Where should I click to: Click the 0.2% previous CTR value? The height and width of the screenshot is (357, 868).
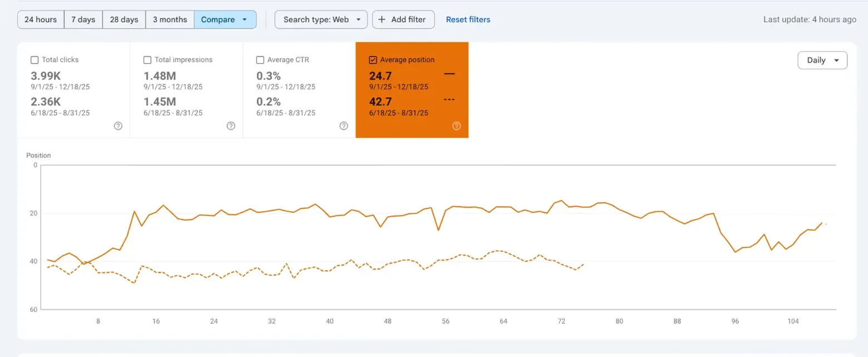tap(268, 101)
